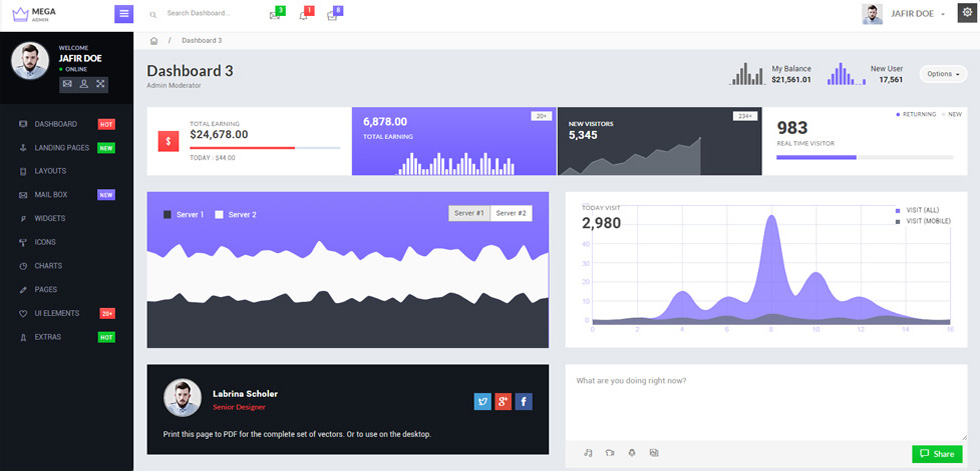980x471 pixels.
Task: Click the New User mini bar chart
Action: click(847, 74)
